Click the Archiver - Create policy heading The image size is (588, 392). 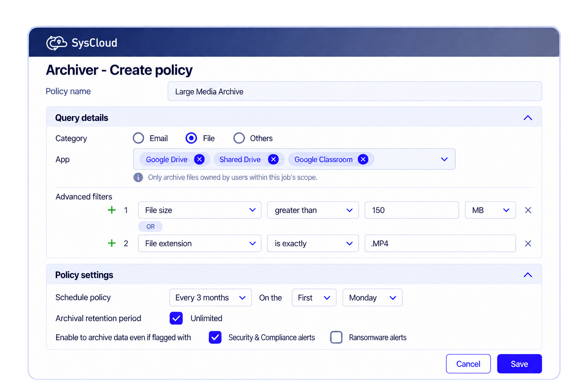tap(119, 70)
